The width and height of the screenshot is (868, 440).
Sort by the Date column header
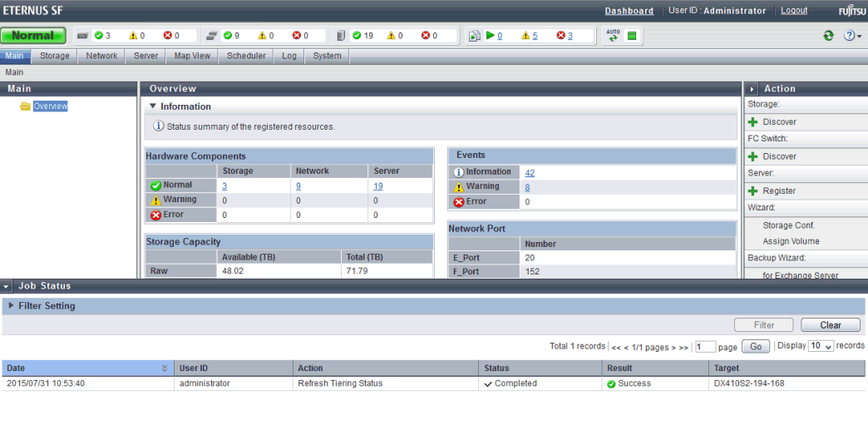[x=87, y=368]
